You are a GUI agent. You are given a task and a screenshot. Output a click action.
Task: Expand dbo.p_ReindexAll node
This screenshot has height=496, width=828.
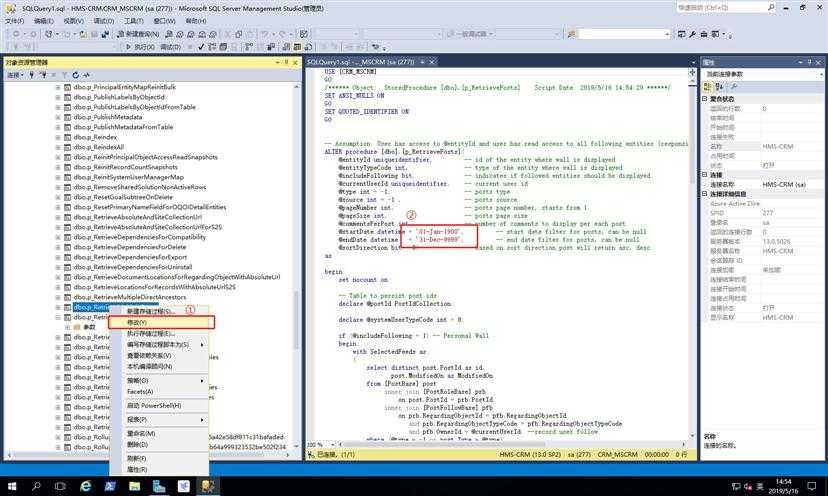(x=58, y=147)
